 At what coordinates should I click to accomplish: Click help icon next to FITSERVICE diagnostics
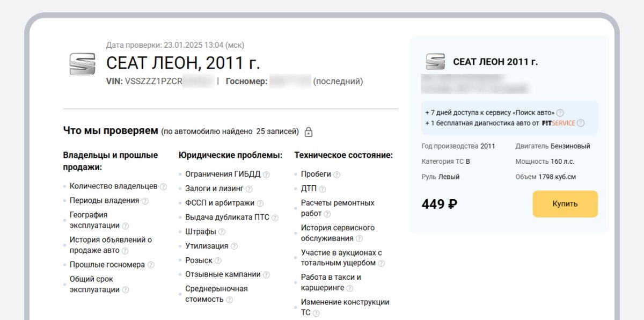coord(580,123)
